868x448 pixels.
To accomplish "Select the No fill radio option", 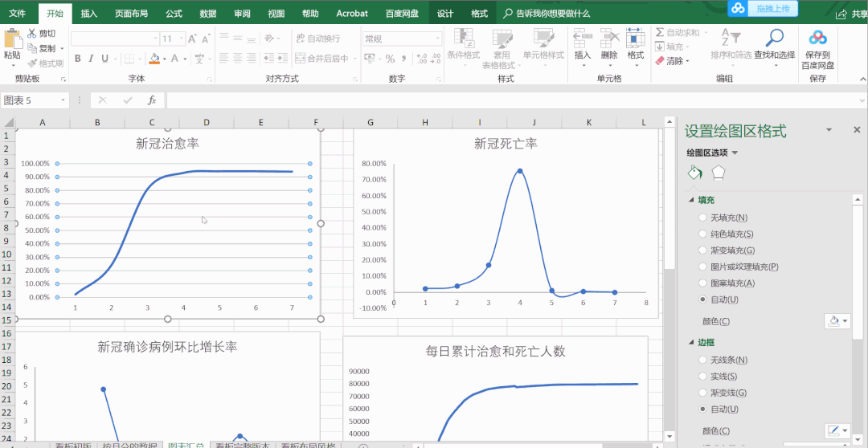I will click(x=702, y=218).
